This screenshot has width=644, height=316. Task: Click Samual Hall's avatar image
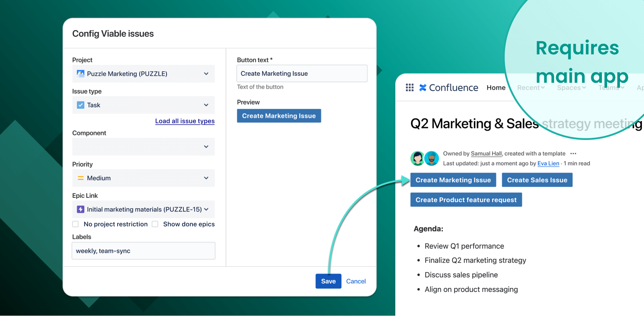tap(417, 158)
